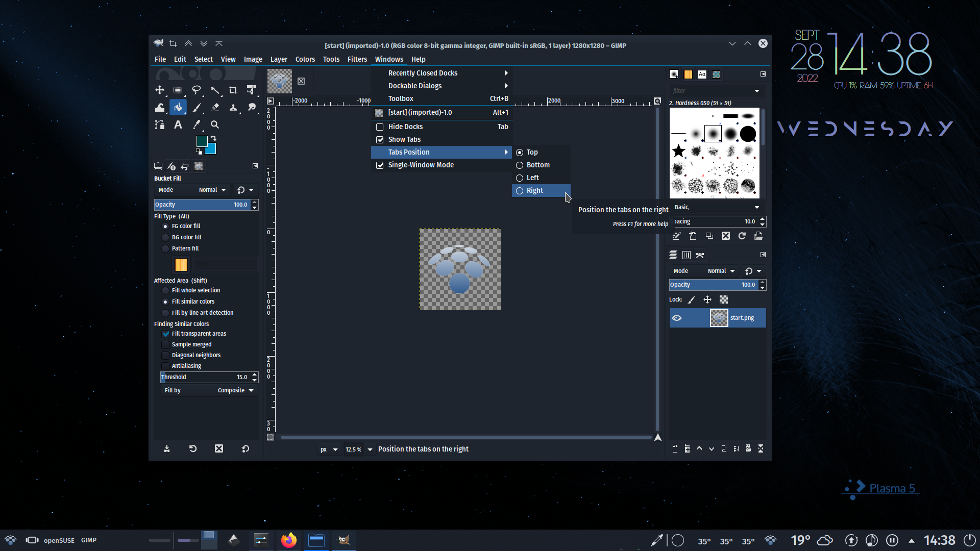Open the px units dropdown in status bar

329,450
